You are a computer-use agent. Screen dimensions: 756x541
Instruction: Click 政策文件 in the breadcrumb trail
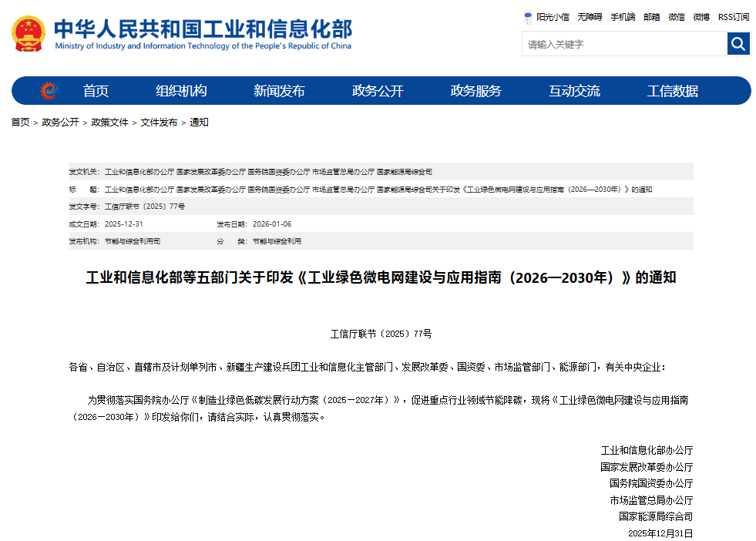click(109, 122)
